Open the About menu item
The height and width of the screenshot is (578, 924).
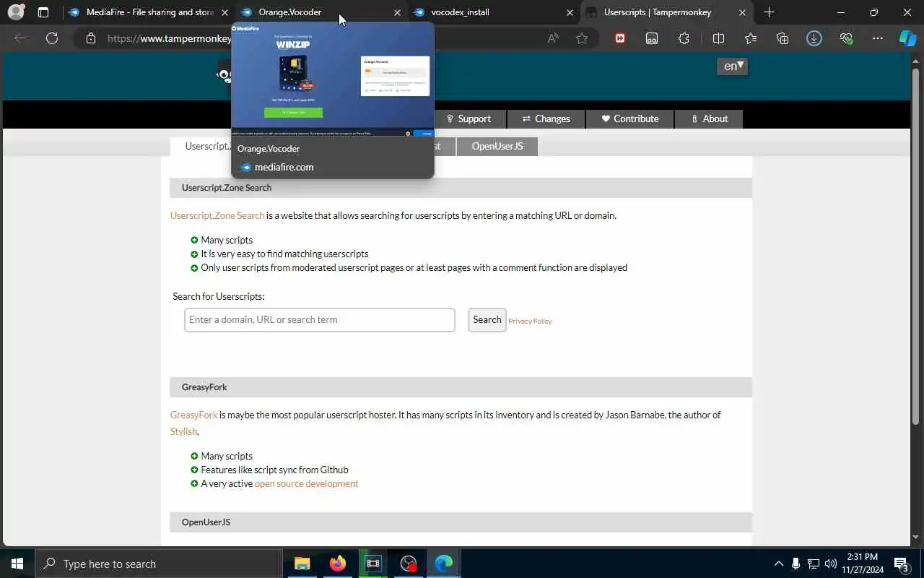tap(709, 119)
